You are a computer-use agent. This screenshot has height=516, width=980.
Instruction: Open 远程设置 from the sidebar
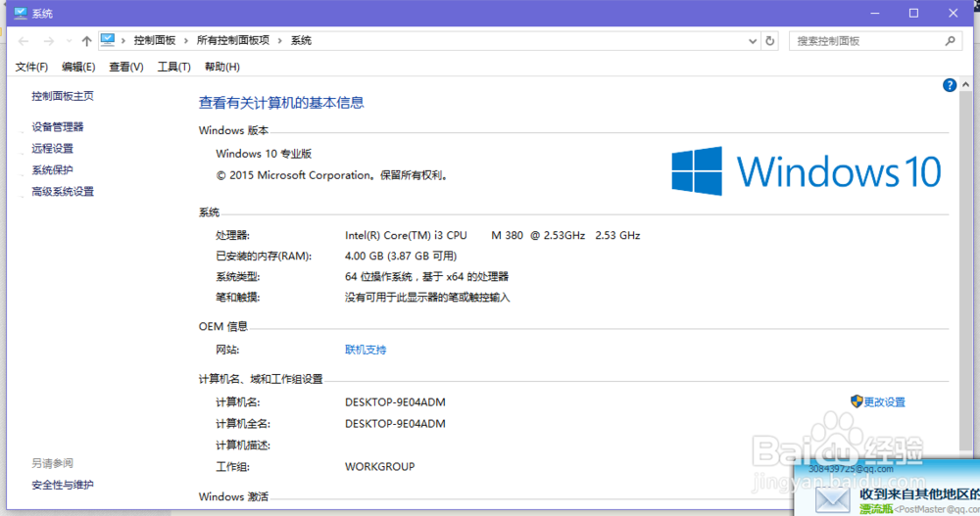(x=53, y=148)
